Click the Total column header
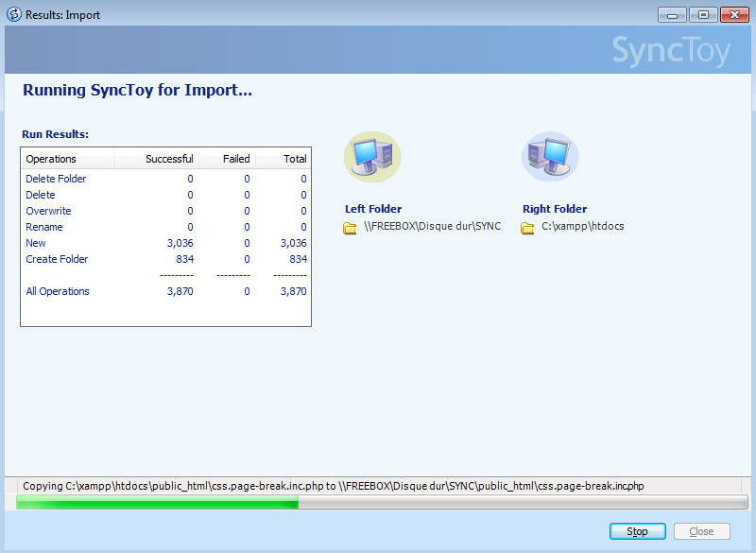 [x=294, y=159]
